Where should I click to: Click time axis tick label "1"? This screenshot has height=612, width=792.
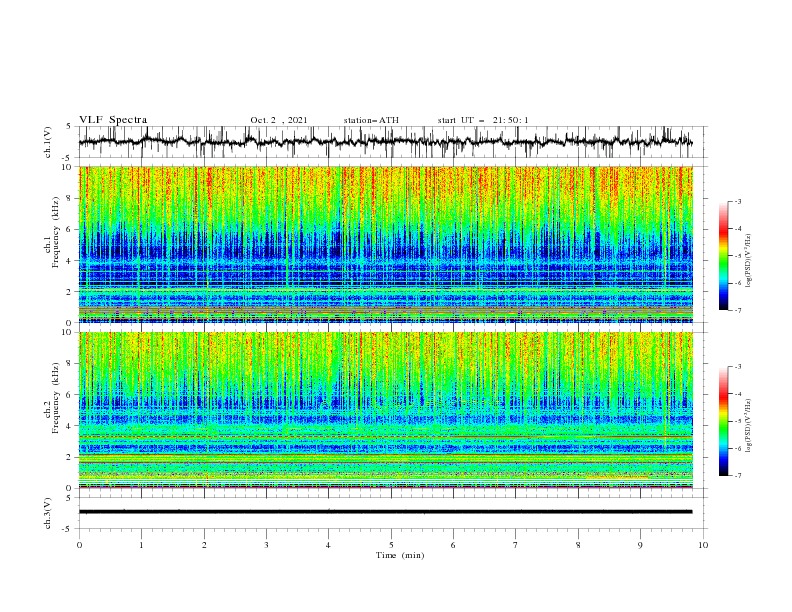tap(141, 545)
